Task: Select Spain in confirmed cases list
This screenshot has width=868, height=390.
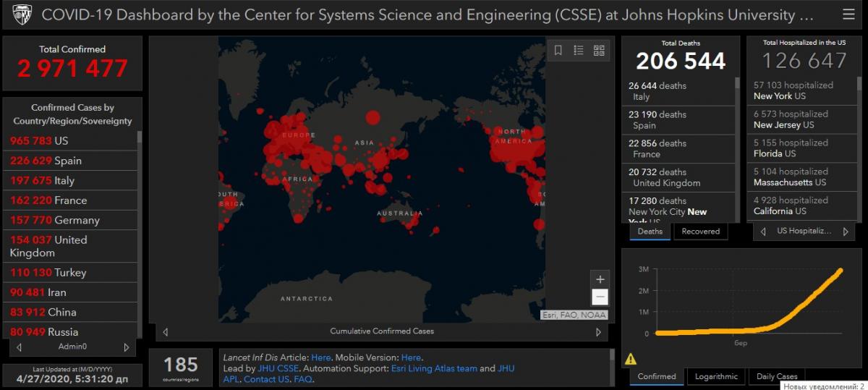Action: click(x=46, y=161)
